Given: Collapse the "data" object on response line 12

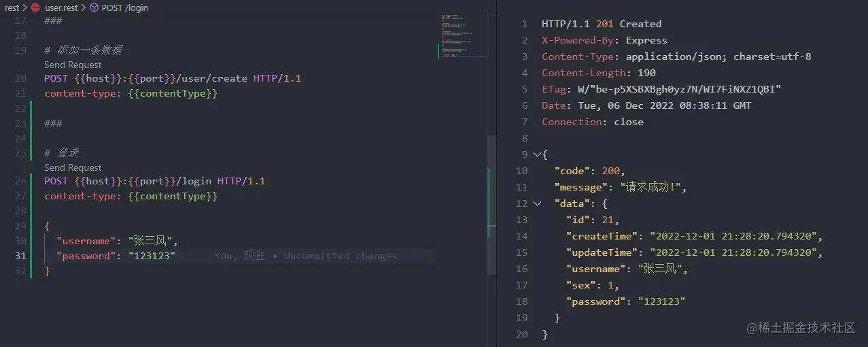Looking at the screenshot, I should pos(537,203).
